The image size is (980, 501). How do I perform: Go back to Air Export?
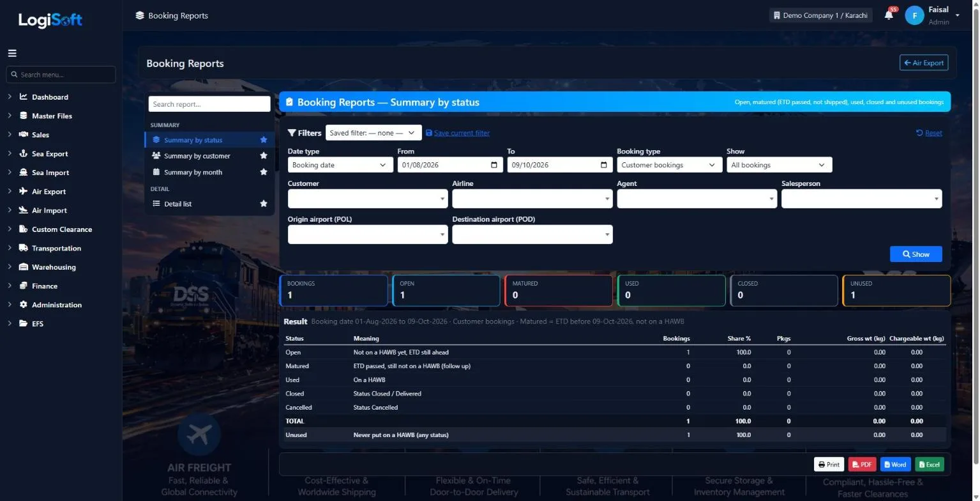[924, 63]
